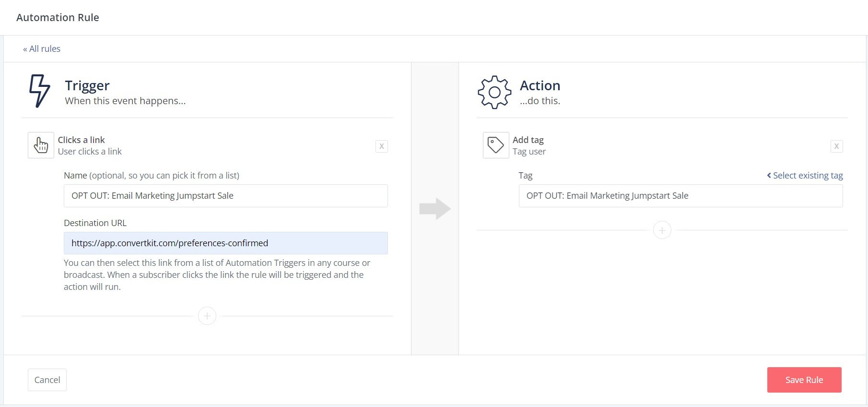Click the Action heading
The height and width of the screenshot is (407, 868).
point(540,85)
